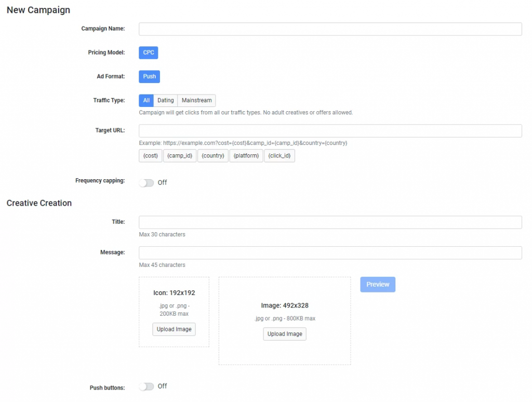Click the 'Creative Creation' heading

coord(39,203)
